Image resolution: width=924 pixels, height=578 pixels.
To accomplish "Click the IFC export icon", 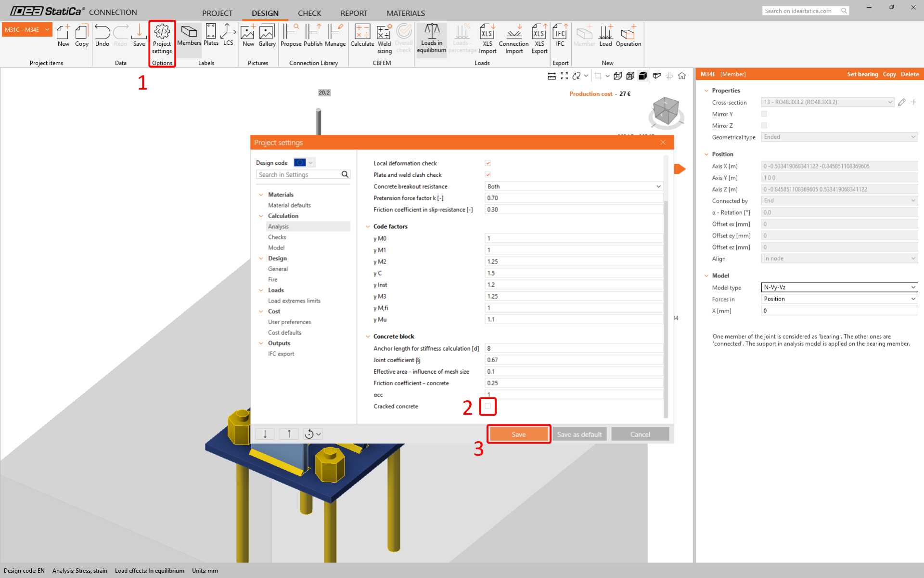I will tap(560, 36).
